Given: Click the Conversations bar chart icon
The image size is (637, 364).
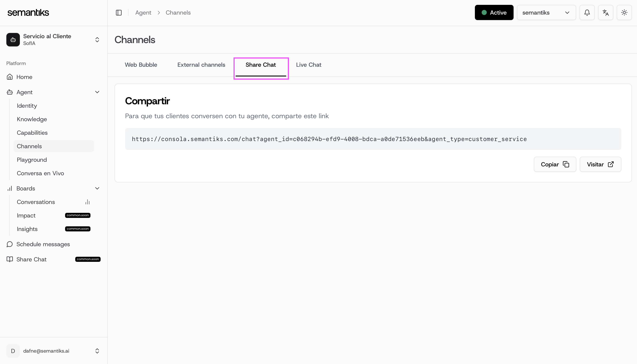Looking at the screenshot, I should (87, 202).
